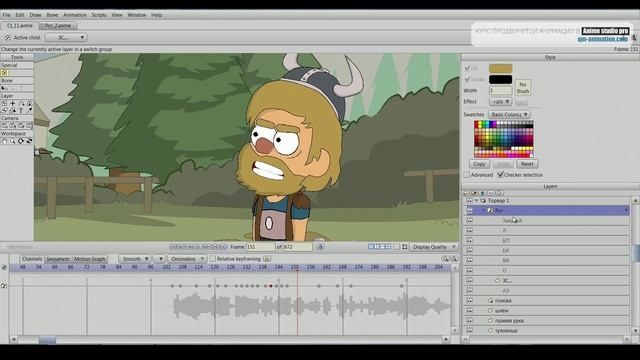This screenshot has width=640, height=360.
Task: Select the first Camera tool
Action: pos(4,126)
